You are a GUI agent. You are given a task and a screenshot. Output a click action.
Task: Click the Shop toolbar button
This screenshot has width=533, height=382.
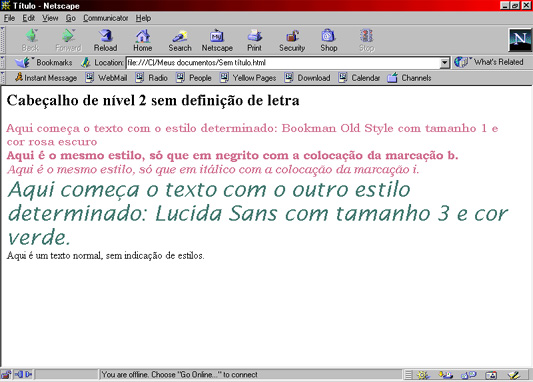click(329, 40)
